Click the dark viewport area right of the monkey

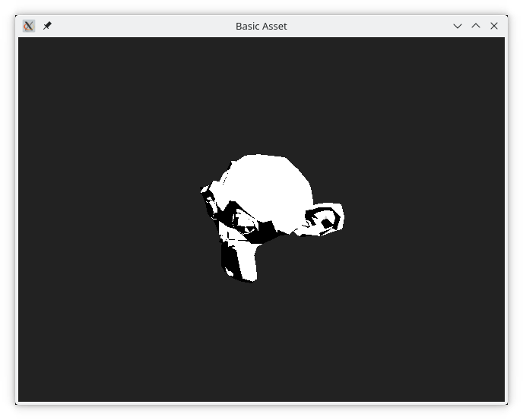click(426, 220)
